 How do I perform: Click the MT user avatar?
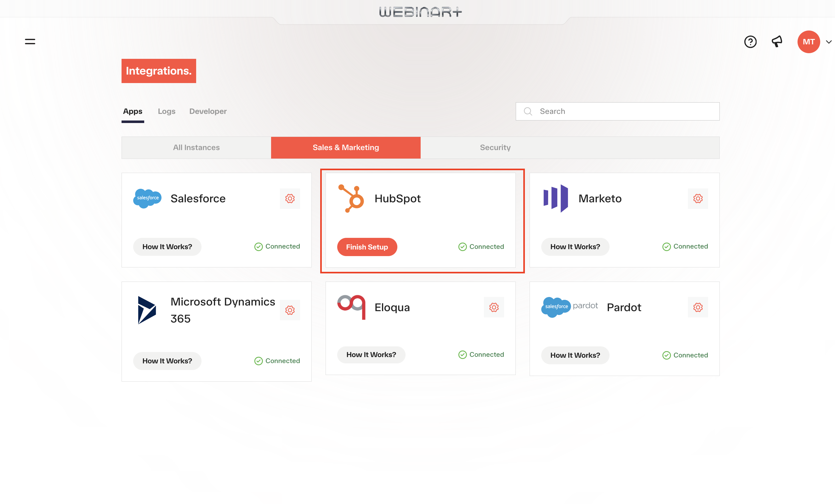809,42
